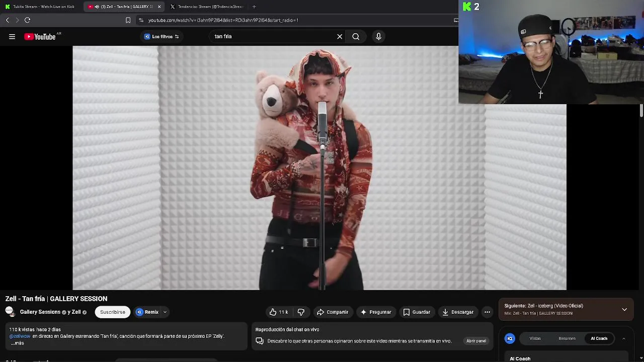Dislike the video with thumbs down

pyautogui.click(x=301, y=312)
